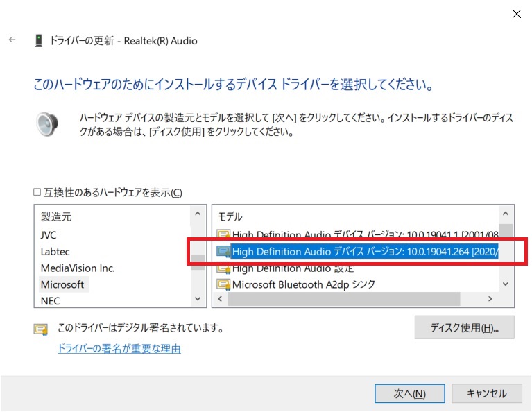
Task: Select Microsoft Bluetooth A2dp シンク model
Action: 304,284
